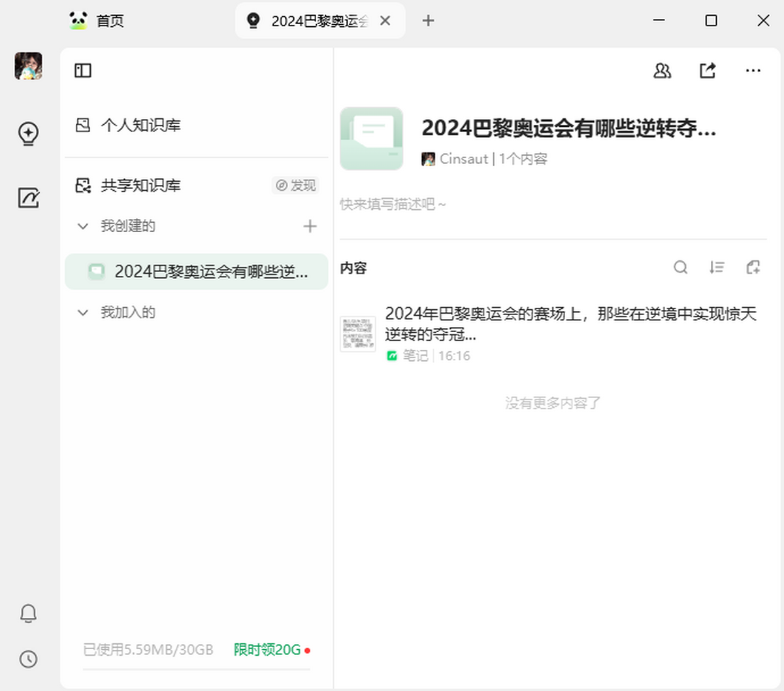The width and height of the screenshot is (784, 691).
Task: Click the 发现 discover button
Action: coord(296,186)
